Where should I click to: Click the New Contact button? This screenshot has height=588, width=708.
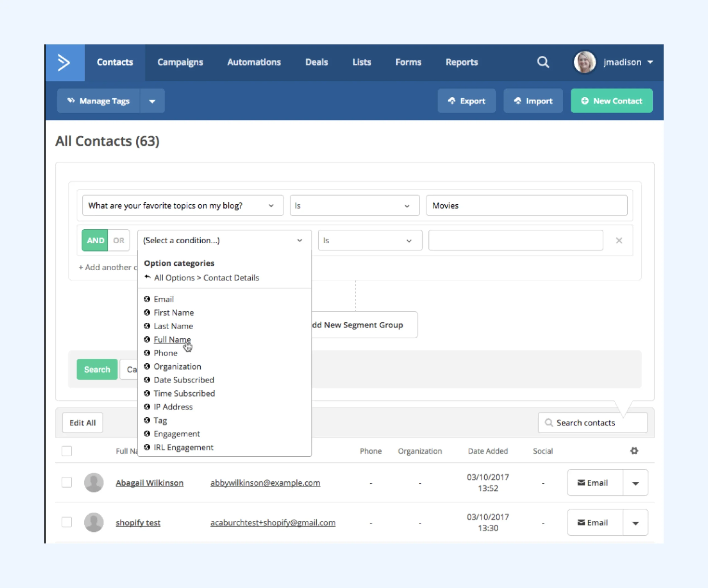click(611, 101)
